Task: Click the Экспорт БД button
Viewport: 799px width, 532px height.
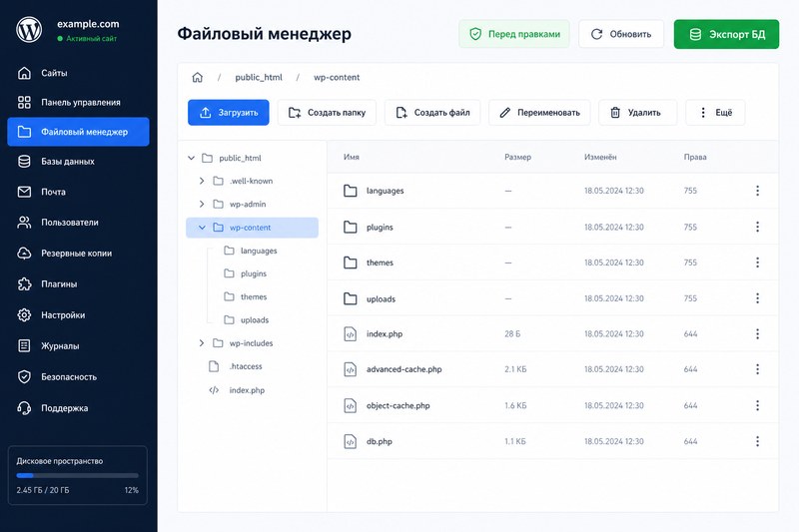Action: 726,34
